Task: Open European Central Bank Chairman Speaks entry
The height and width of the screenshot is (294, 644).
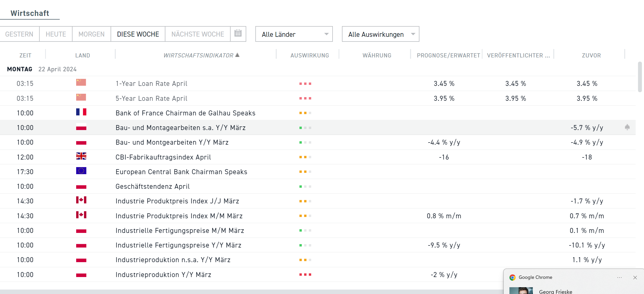Action: pyautogui.click(x=181, y=172)
